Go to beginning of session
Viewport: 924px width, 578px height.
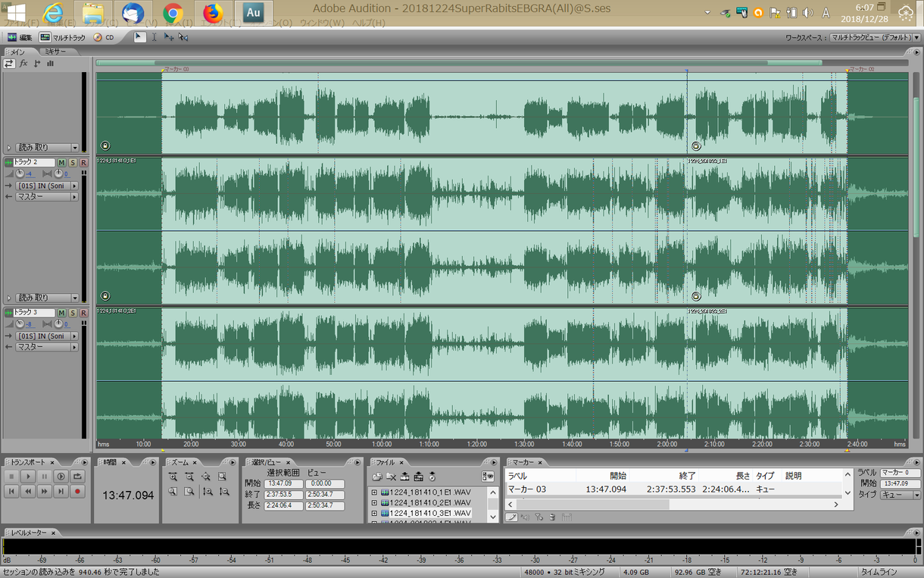[x=11, y=492]
